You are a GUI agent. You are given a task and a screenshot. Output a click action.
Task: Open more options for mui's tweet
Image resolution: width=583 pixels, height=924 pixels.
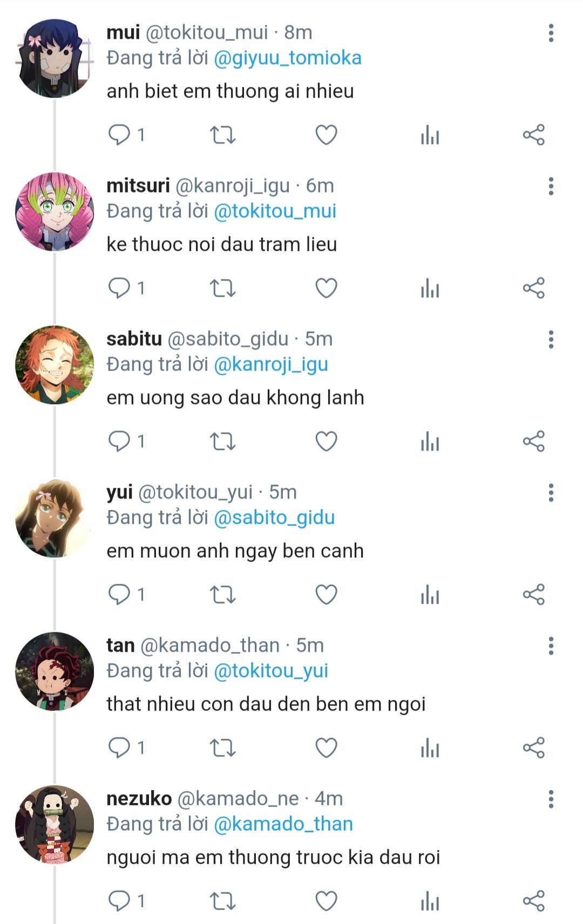(551, 33)
